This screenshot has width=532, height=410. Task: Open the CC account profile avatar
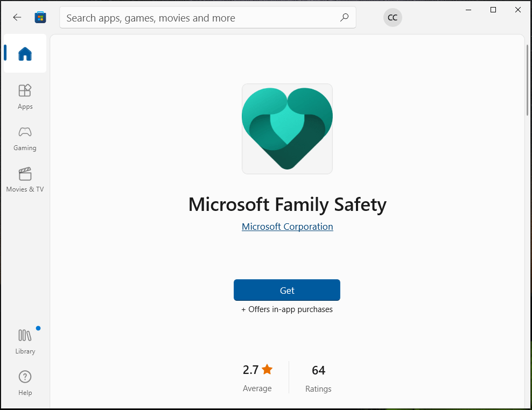(x=393, y=18)
